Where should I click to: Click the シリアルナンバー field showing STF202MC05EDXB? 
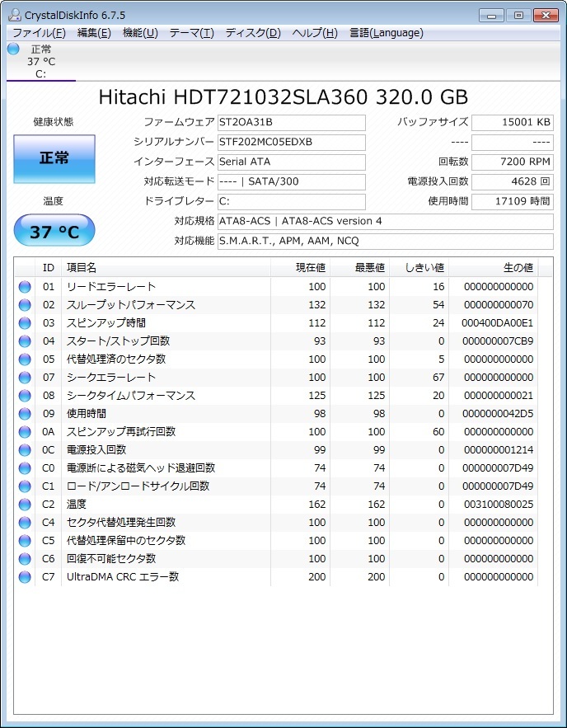[293, 142]
